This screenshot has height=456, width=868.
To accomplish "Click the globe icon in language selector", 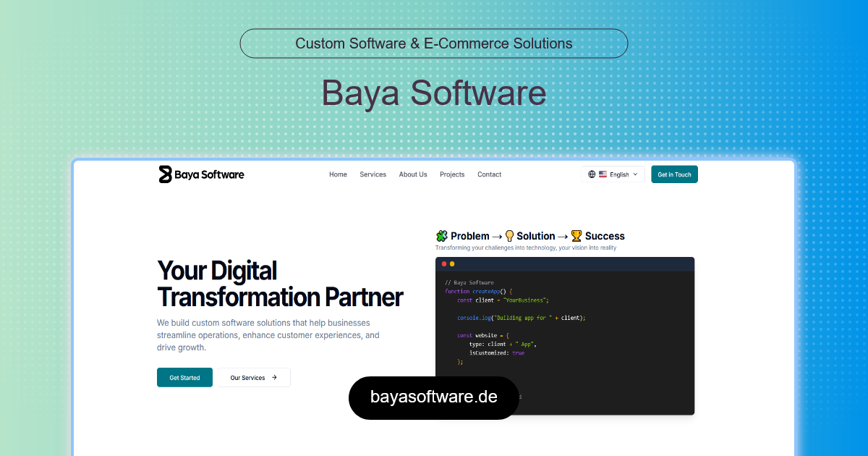I will (592, 174).
